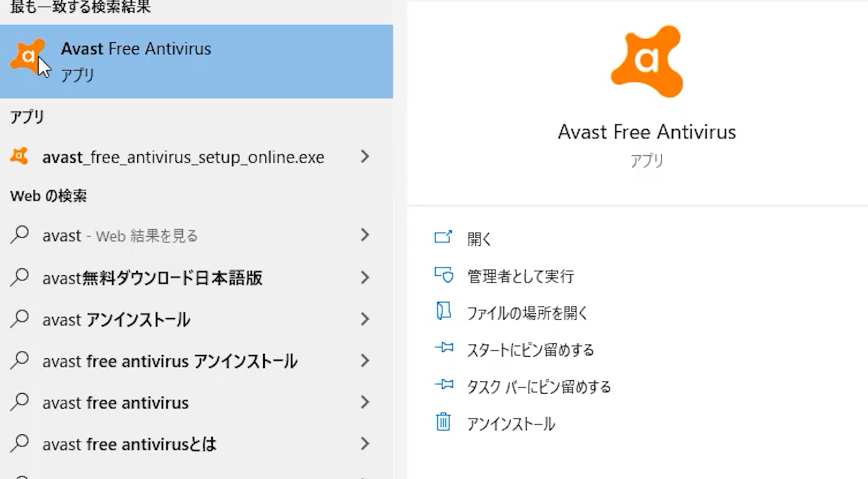Run Avast via 管理者として実行
The image size is (868, 479).
click(521, 276)
